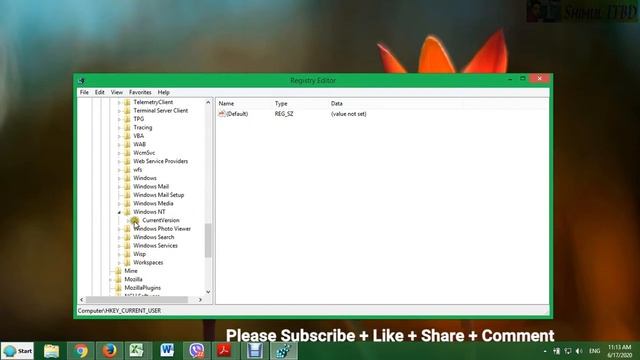The width and height of the screenshot is (640, 360).
Task: Select the Wisp folder icon
Action: click(127, 254)
